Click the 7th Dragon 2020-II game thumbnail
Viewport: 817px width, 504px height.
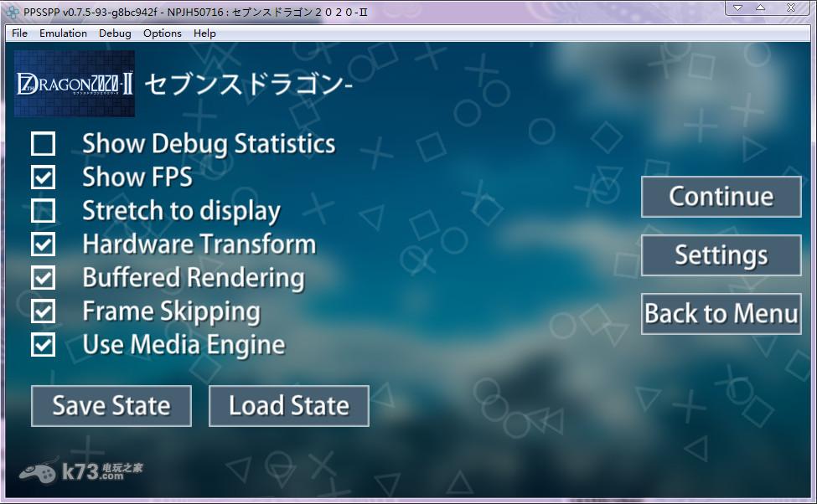tap(75, 84)
